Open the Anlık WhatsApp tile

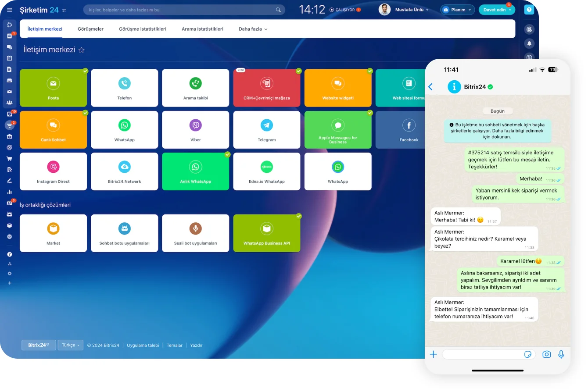196,171
